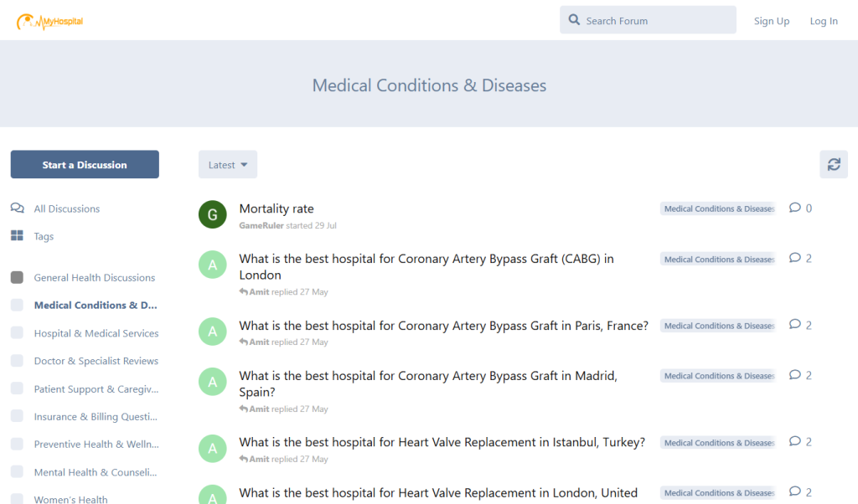
Task: Click the Log In link
Action: (x=823, y=21)
